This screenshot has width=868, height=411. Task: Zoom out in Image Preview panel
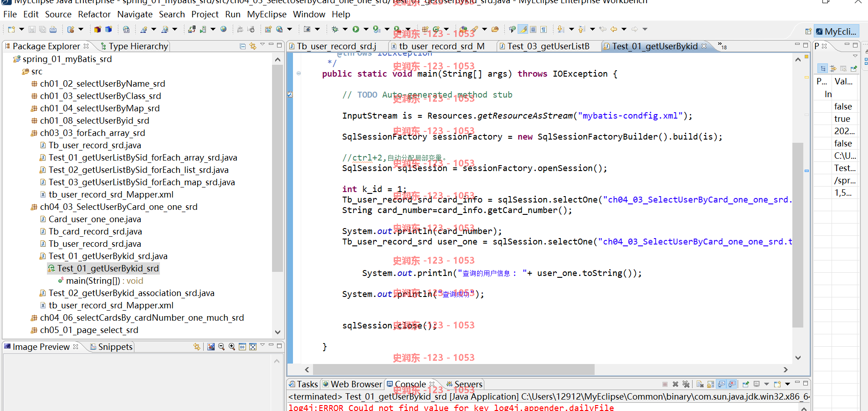221,347
